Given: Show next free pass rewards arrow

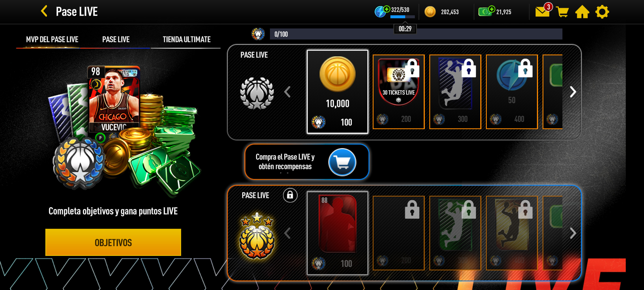Looking at the screenshot, I should pyautogui.click(x=573, y=92).
